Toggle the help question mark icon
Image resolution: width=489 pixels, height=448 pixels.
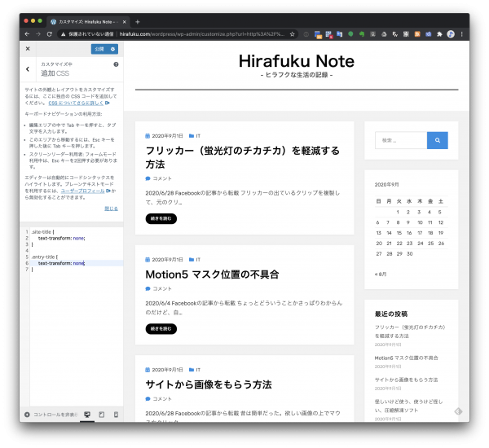[x=116, y=64]
